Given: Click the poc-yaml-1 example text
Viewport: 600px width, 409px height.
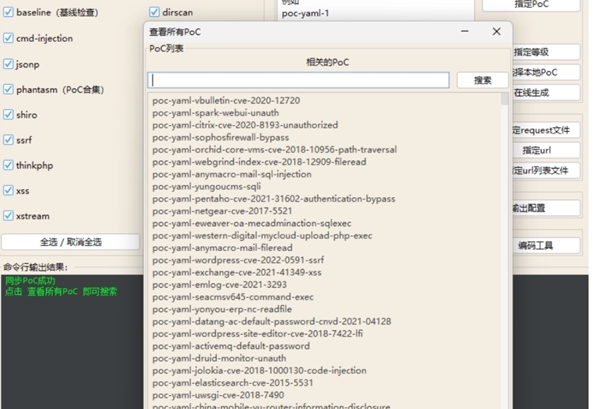Looking at the screenshot, I should coord(305,13).
